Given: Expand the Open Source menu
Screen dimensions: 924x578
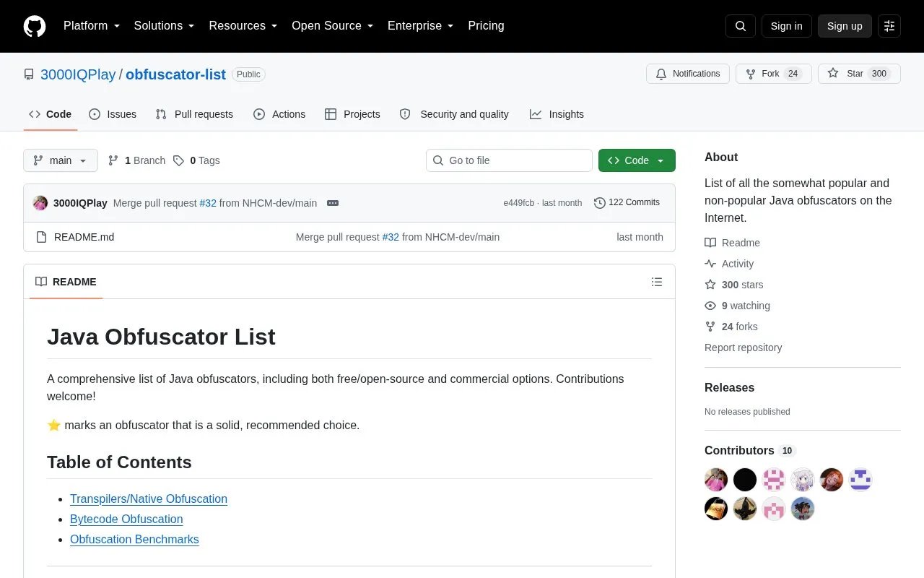Looking at the screenshot, I should tap(333, 26).
